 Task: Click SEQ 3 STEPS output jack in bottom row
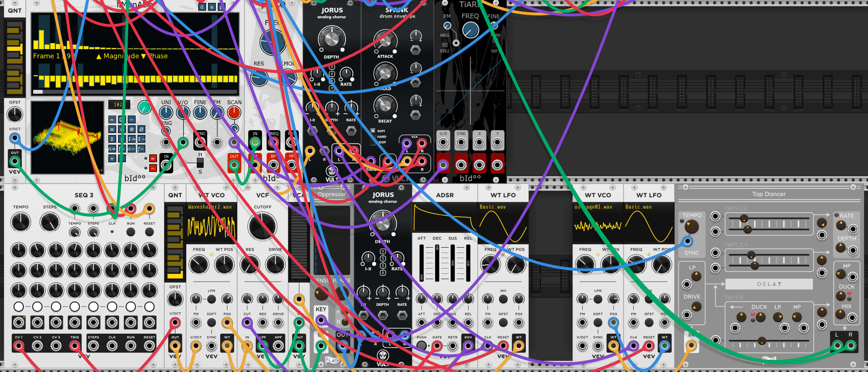[x=93, y=346]
